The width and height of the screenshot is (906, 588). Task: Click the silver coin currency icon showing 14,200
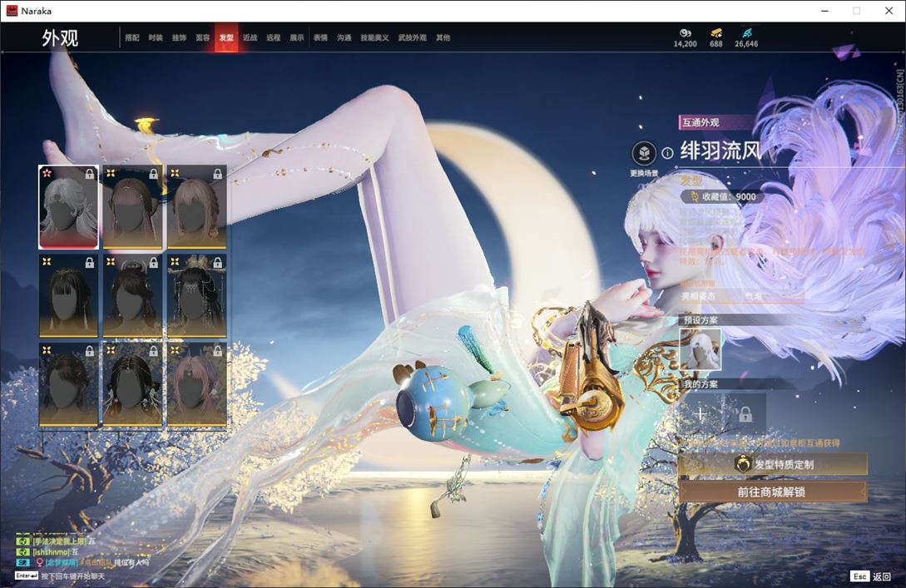pyautogui.click(x=685, y=33)
